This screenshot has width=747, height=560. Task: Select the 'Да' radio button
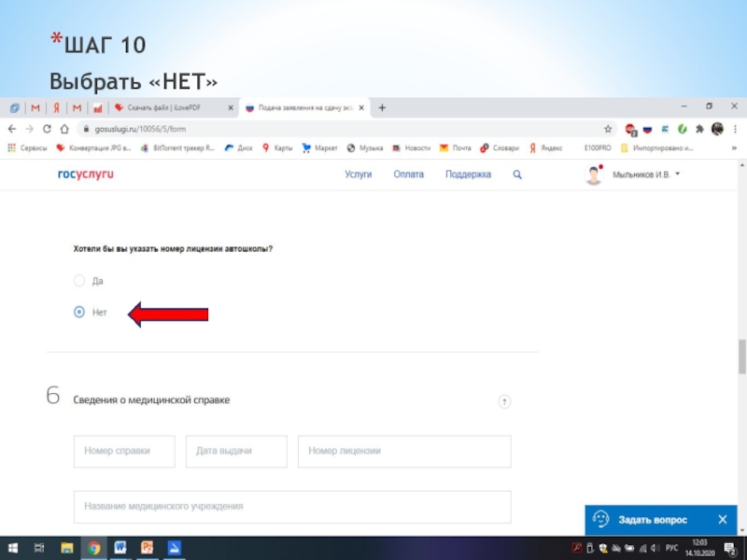79,280
